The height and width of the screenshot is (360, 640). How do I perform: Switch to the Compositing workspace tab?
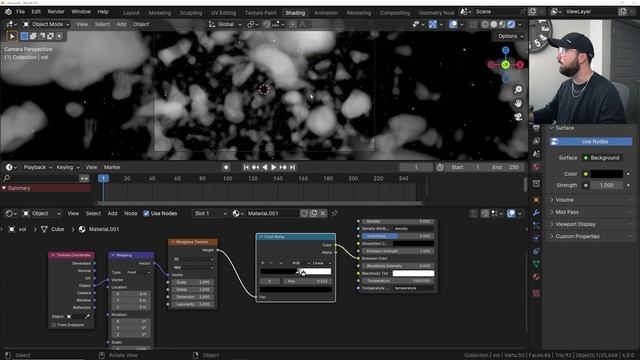pyautogui.click(x=395, y=13)
